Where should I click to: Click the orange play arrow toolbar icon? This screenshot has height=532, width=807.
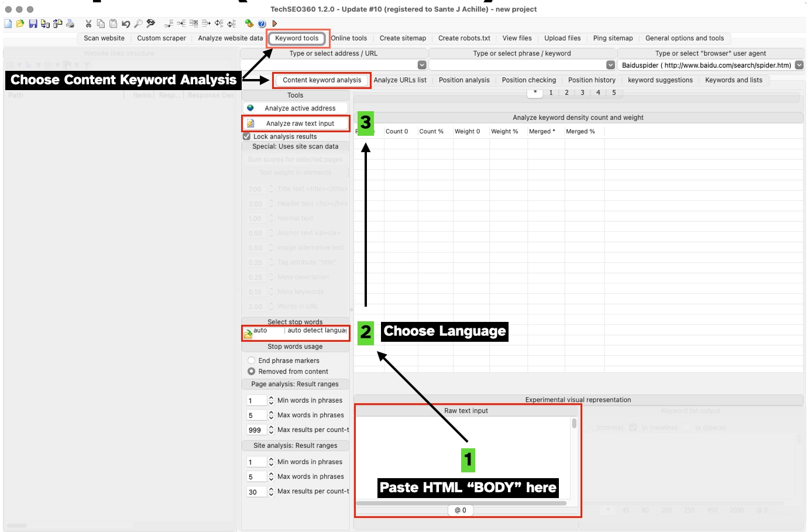(x=274, y=23)
